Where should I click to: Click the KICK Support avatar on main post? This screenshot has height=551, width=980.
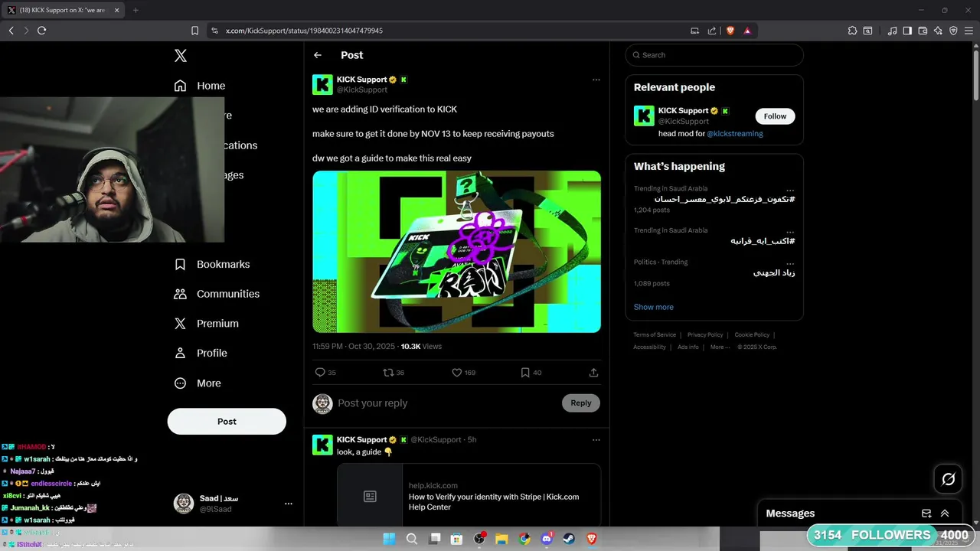(x=322, y=85)
